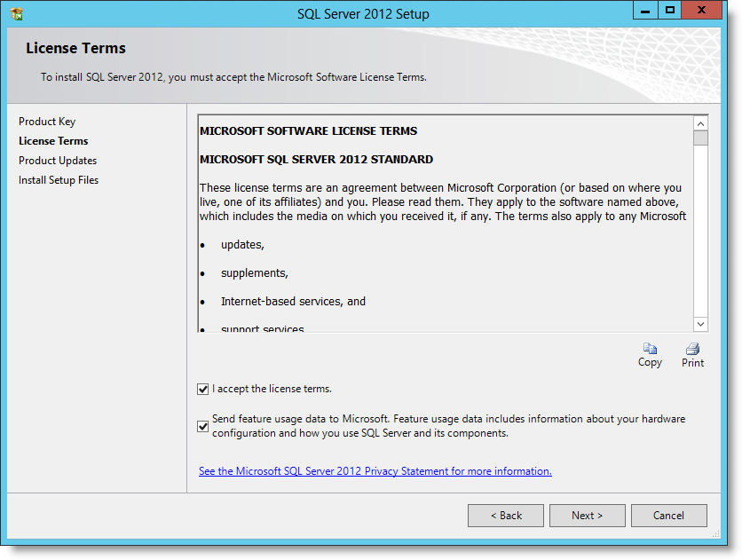Click the SQL Server setup title bar icon
Image resolution: width=742 pixels, height=560 pixels.
click(17, 13)
